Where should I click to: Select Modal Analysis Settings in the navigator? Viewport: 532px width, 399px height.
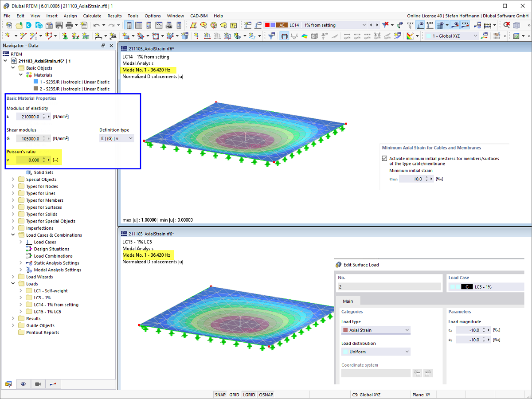tap(58, 270)
